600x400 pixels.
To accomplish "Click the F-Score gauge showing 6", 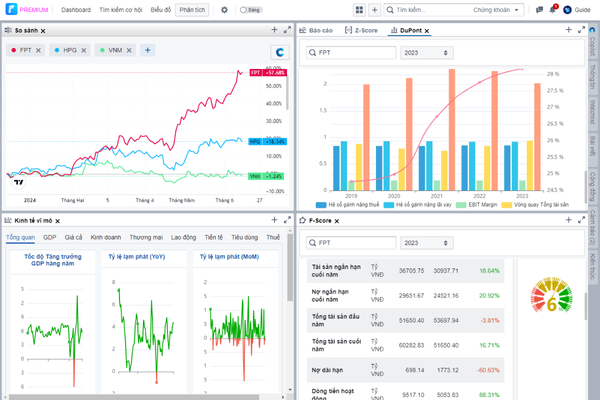I will pos(551,296).
